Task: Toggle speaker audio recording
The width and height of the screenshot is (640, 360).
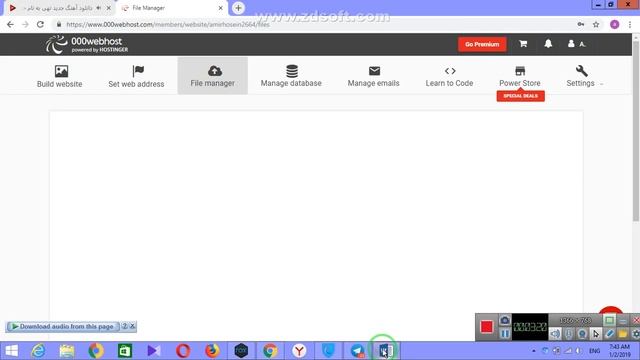Action: pos(555,334)
